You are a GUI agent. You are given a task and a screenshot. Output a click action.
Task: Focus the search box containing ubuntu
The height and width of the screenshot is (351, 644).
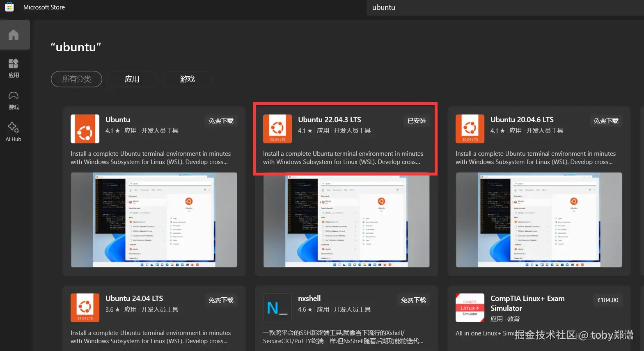(505, 7)
